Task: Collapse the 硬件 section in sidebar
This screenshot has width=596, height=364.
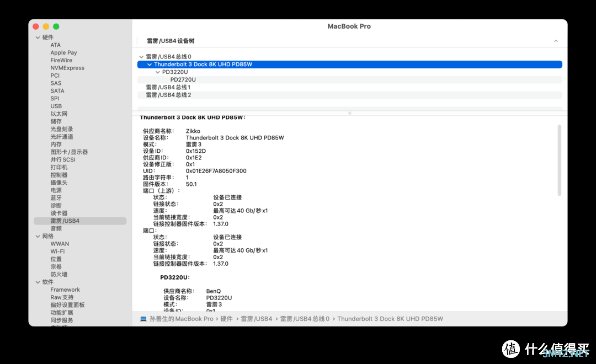Action: pos(38,38)
